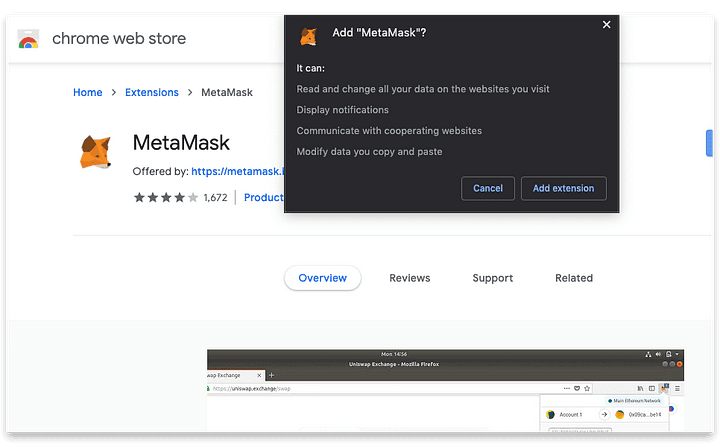
Task: Click the new tab plus in Firefox preview
Action: click(x=271, y=375)
